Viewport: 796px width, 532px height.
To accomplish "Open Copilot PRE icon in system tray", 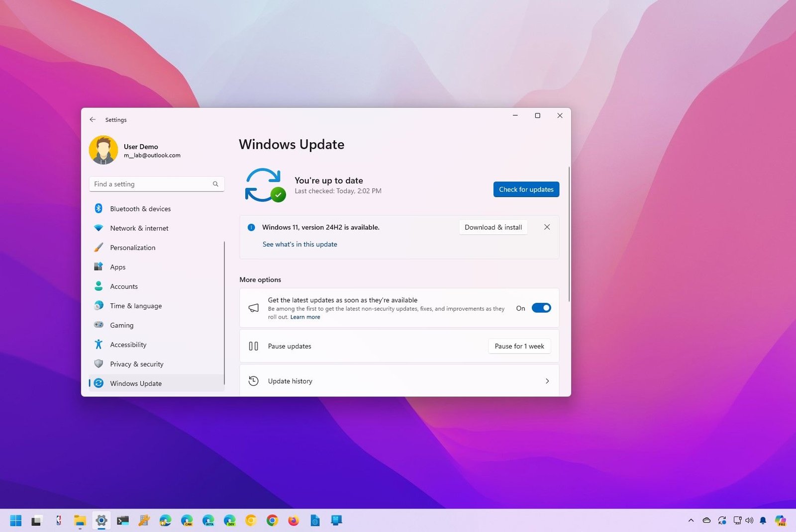I will coord(782,520).
